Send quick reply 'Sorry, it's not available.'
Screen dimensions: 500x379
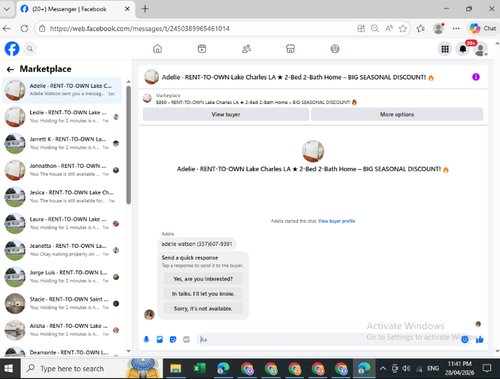(203, 308)
